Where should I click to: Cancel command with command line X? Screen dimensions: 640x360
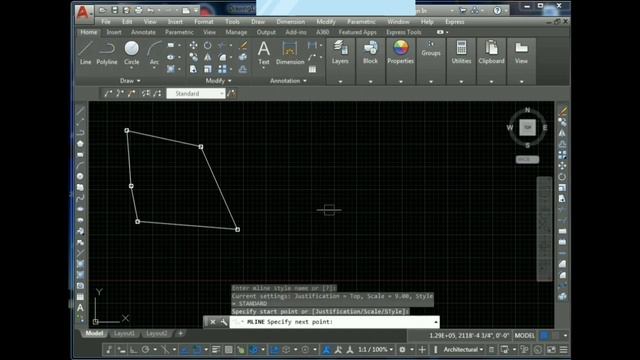point(213,322)
